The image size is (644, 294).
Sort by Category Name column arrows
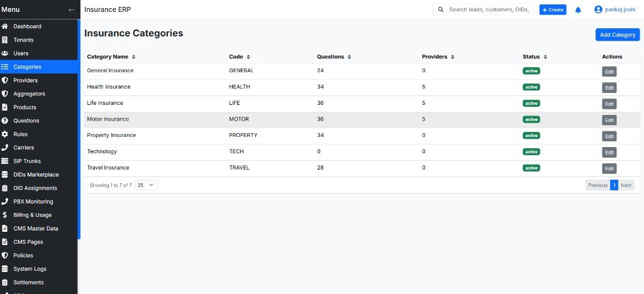coord(133,57)
